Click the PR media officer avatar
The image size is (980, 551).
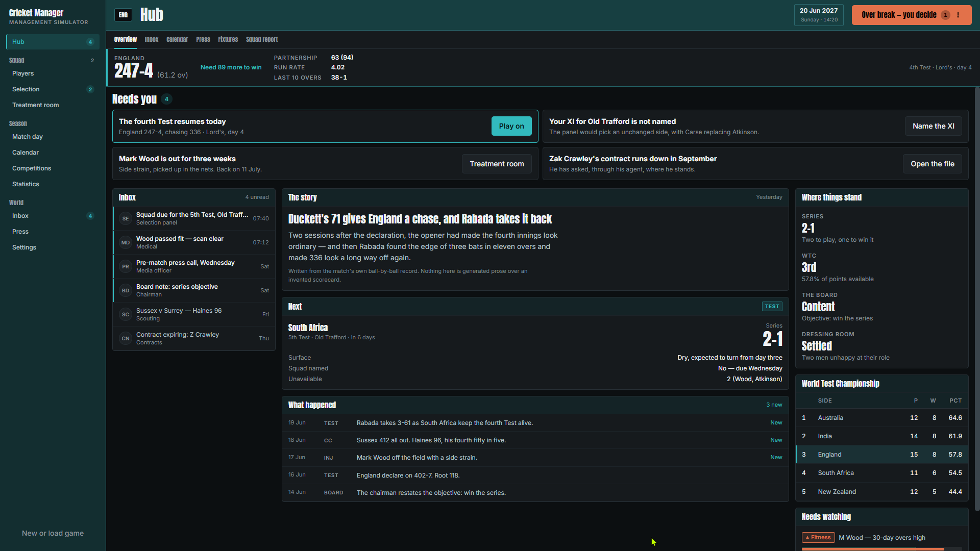[126, 266]
